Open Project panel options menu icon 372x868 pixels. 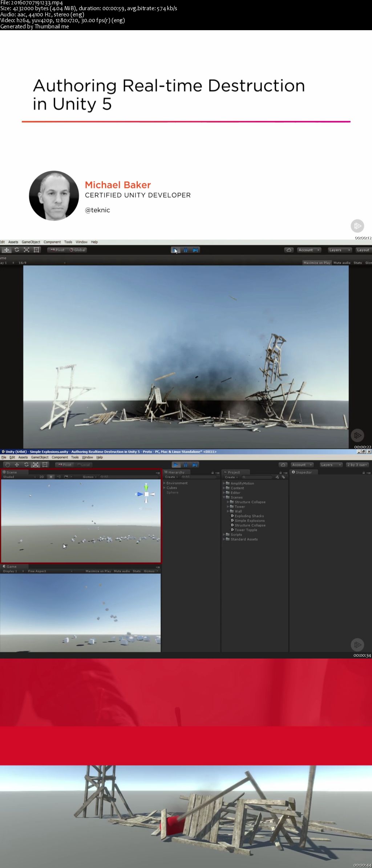coord(286,472)
